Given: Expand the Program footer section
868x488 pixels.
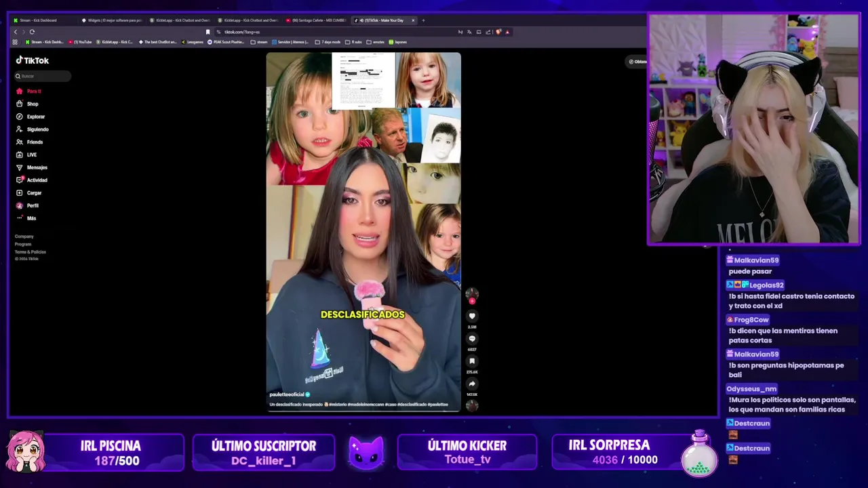Looking at the screenshot, I should tap(23, 244).
